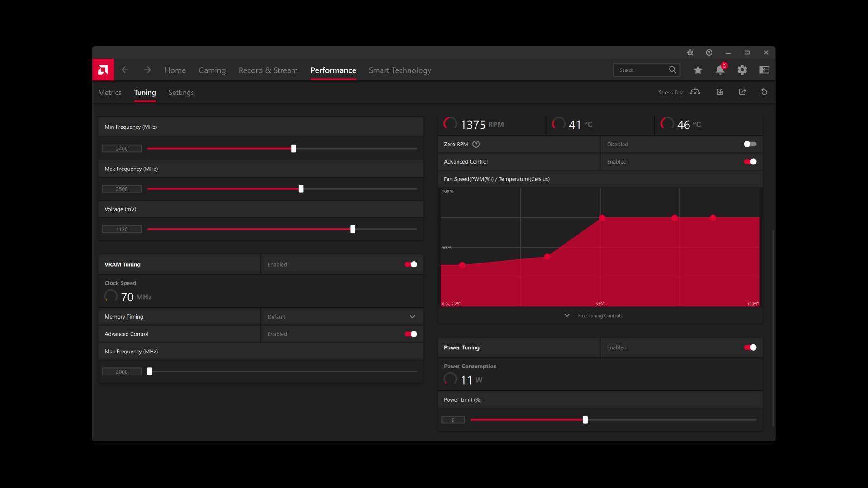Click the Power Limit slider handle
Image resolution: width=868 pixels, height=488 pixels.
pyautogui.click(x=585, y=420)
